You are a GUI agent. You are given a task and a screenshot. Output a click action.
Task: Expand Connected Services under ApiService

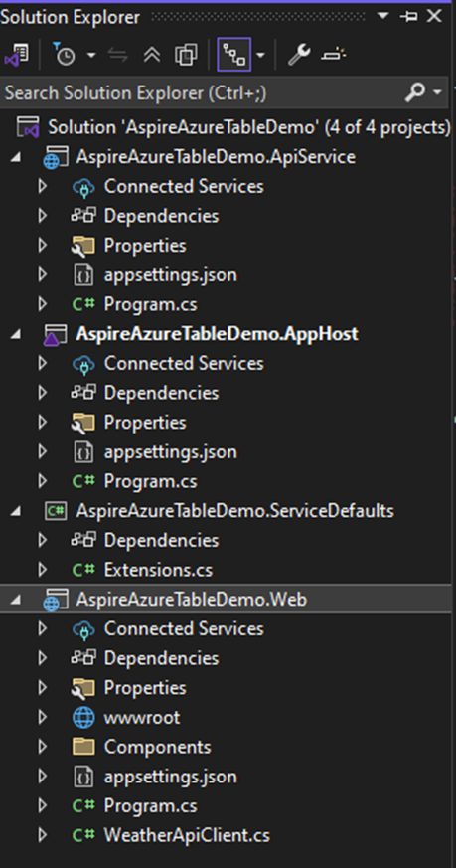[x=42, y=187]
